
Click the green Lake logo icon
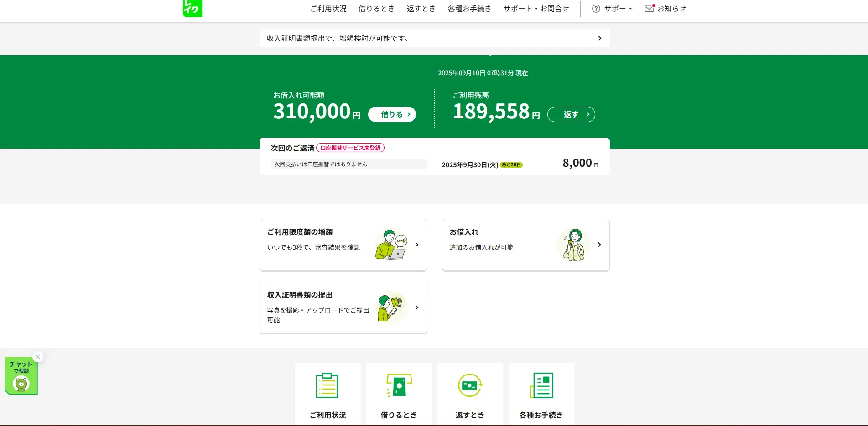[x=192, y=8]
